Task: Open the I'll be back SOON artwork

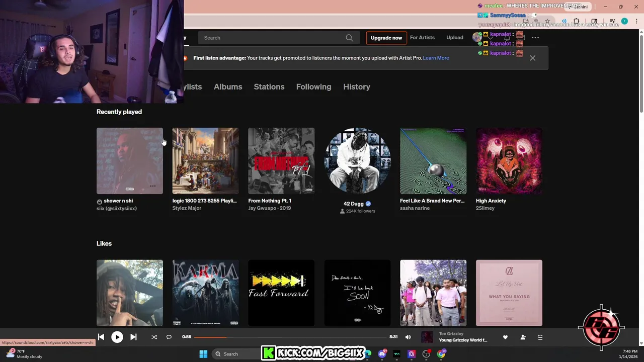Action: [357, 293]
